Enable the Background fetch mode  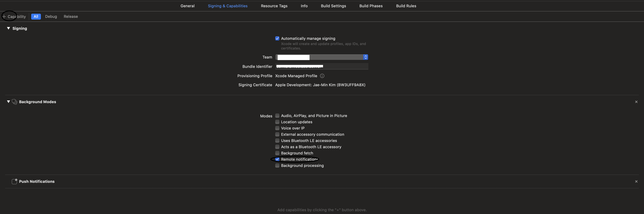tap(277, 153)
